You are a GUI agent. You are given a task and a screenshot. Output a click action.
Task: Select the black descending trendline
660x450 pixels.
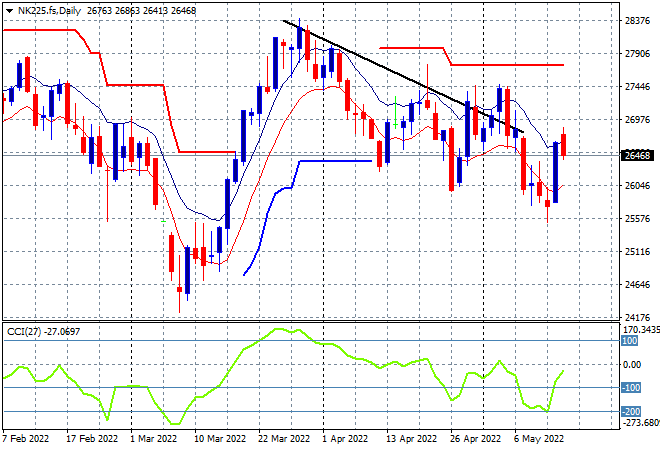pos(403,76)
